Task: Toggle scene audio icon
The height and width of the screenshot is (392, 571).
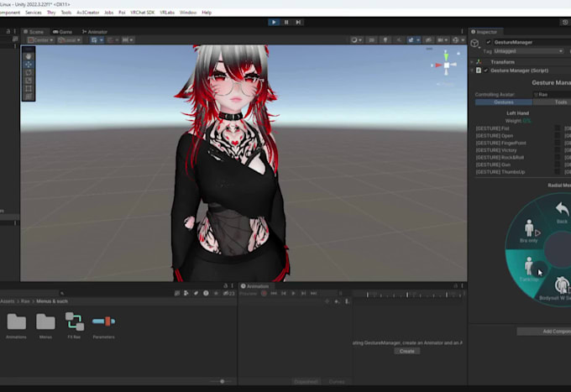Action: coord(399,40)
